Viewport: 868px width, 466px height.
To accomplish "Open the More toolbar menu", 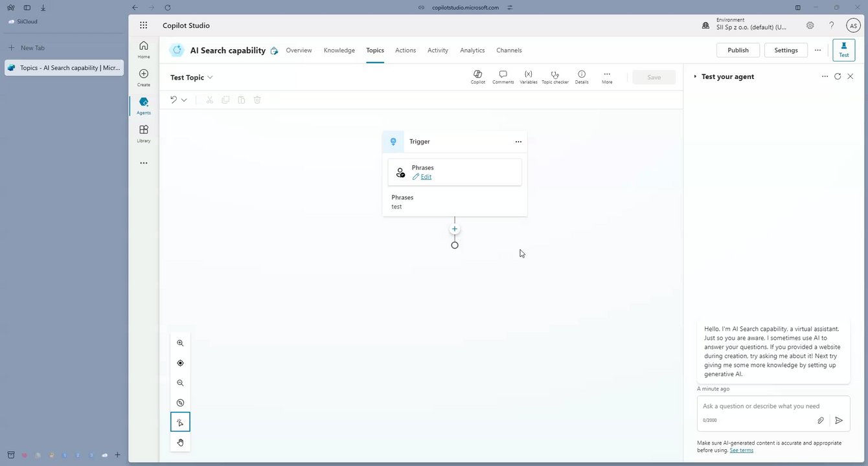I will [x=607, y=77].
